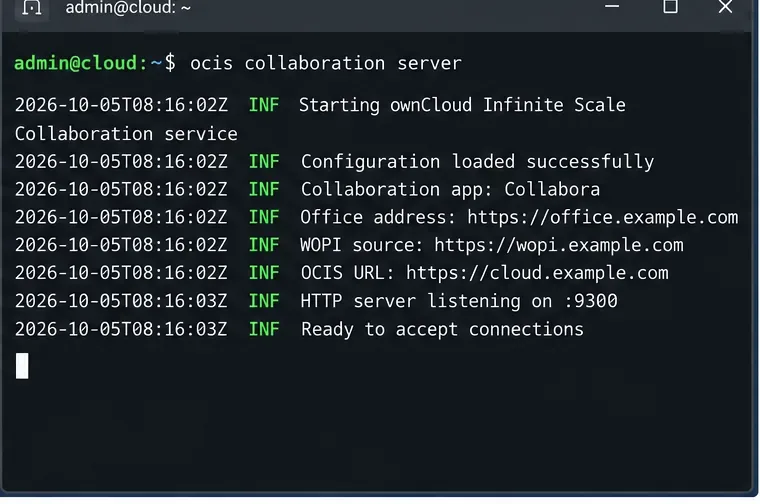
Task: Click 'Collaboration app: Collabora' log message
Action: pyautogui.click(x=450, y=189)
